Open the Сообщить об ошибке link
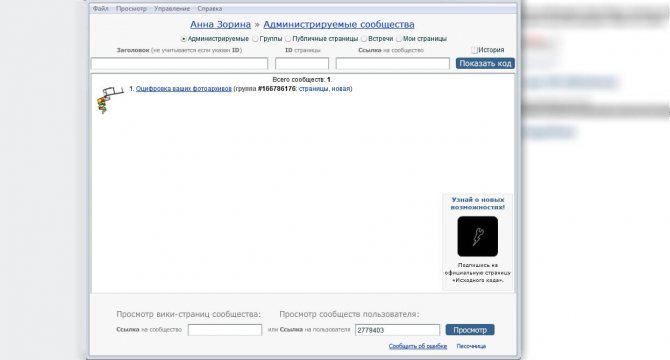Image resolution: width=670 pixels, height=360 pixels. pyautogui.click(x=418, y=346)
